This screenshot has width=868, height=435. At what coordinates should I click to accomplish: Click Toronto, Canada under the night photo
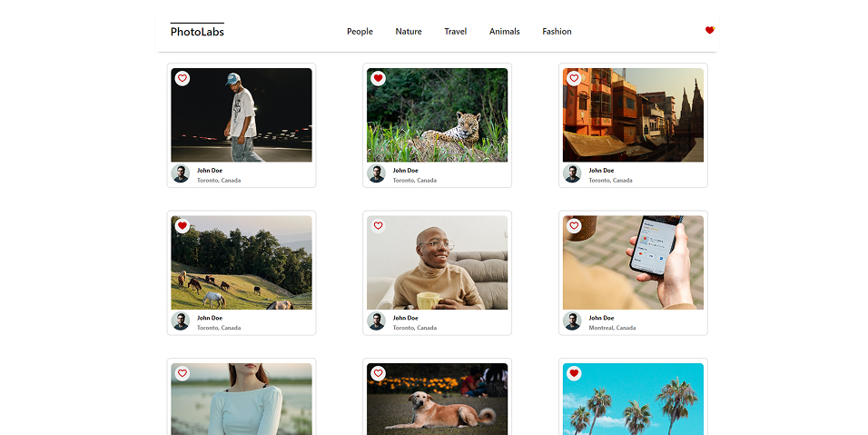tap(219, 181)
